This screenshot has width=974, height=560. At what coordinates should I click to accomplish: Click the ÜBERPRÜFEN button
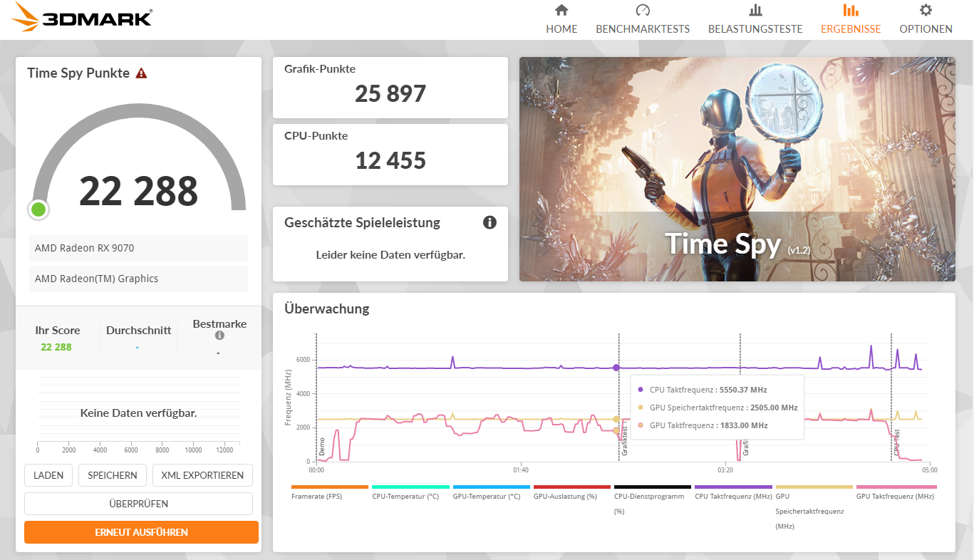click(x=139, y=504)
